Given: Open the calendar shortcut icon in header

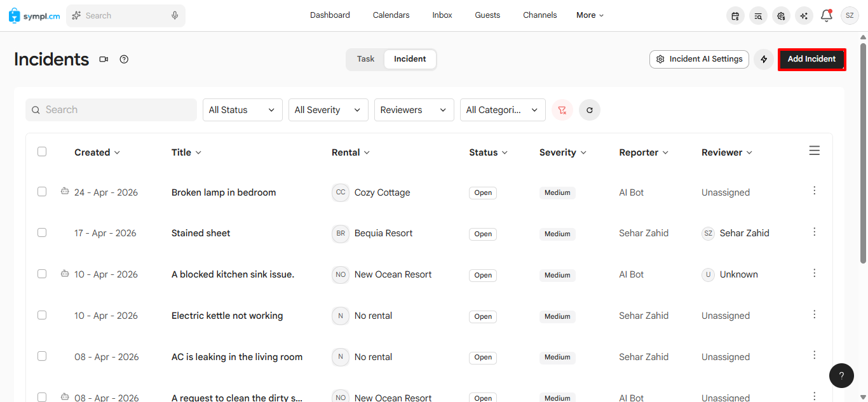Looking at the screenshot, I should (735, 16).
